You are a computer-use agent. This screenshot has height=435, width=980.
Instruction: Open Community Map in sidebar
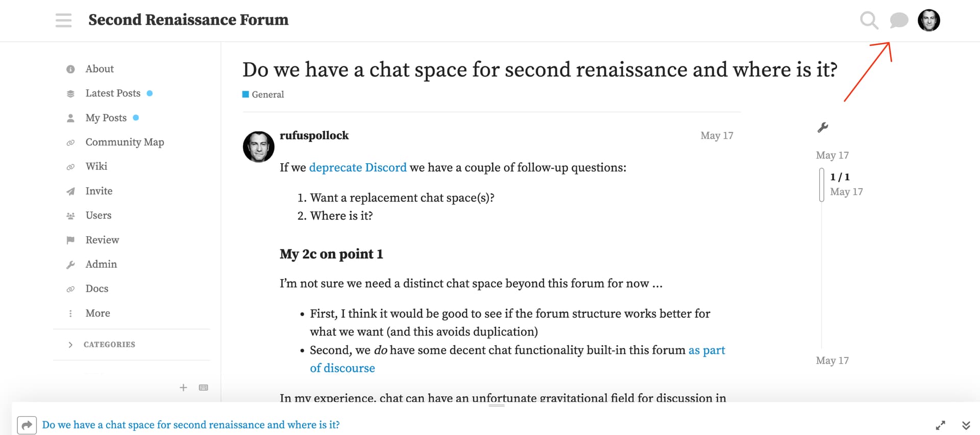coord(125,142)
